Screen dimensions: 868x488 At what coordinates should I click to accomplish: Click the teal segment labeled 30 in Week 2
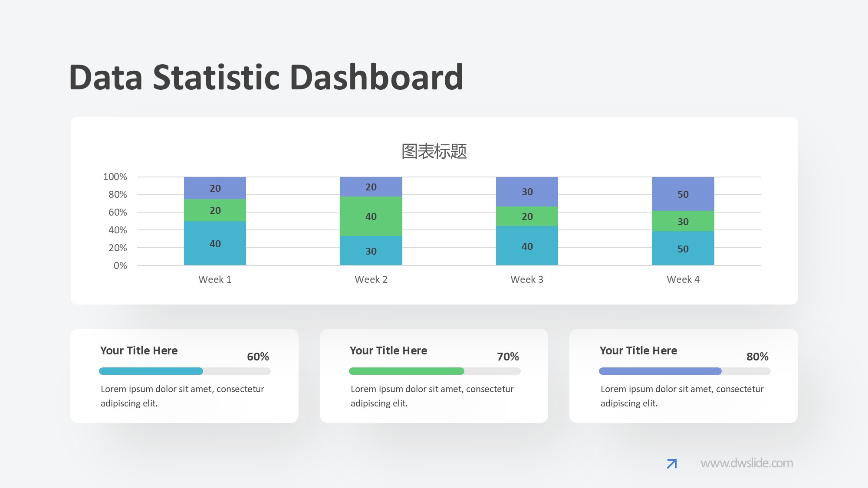tap(371, 251)
